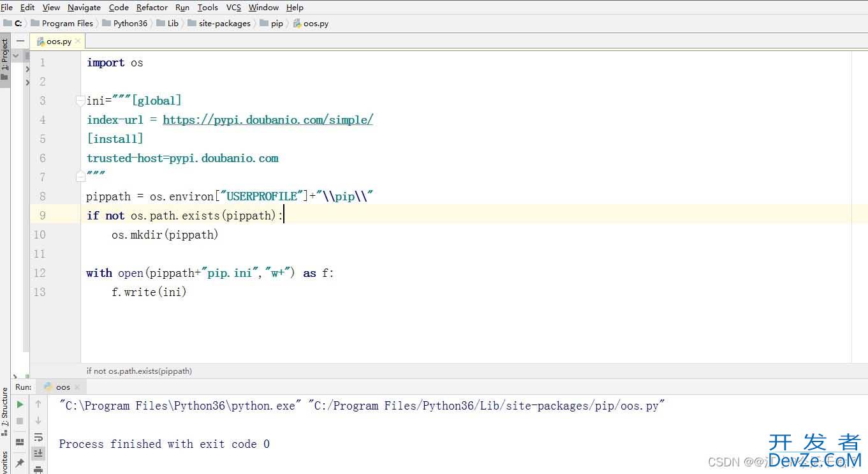Open the Run menu
The height and width of the screenshot is (474, 868).
tap(182, 8)
